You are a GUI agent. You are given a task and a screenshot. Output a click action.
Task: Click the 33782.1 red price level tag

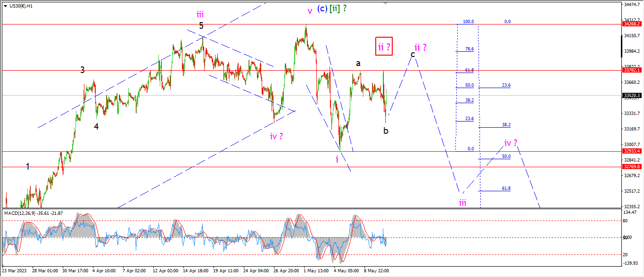(x=631, y=70)
